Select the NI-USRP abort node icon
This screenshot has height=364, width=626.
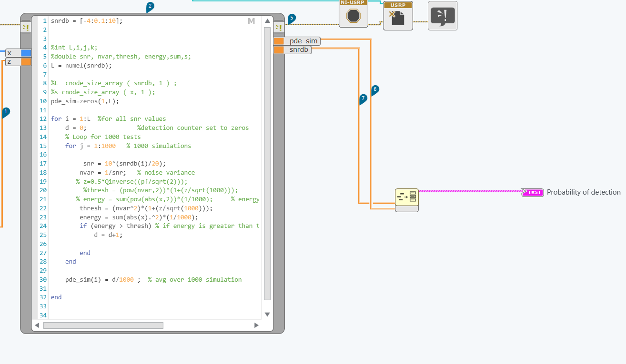(353, 13)
